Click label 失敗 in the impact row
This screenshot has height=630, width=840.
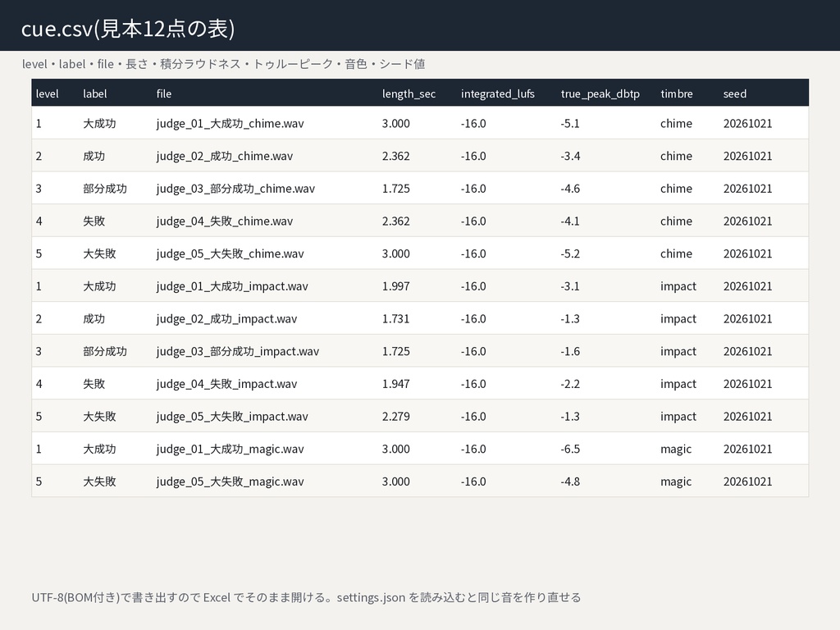pyautogui.click(x=94, y=384)
